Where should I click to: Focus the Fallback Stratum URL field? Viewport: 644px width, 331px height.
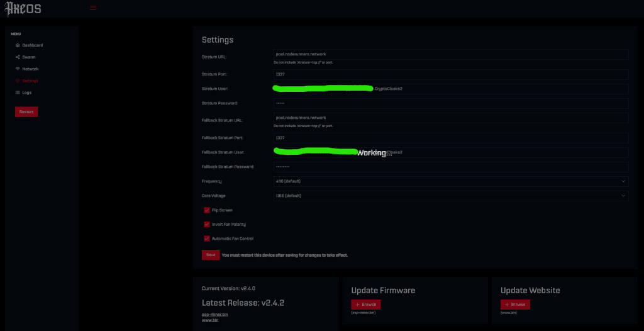pos(451,118)
